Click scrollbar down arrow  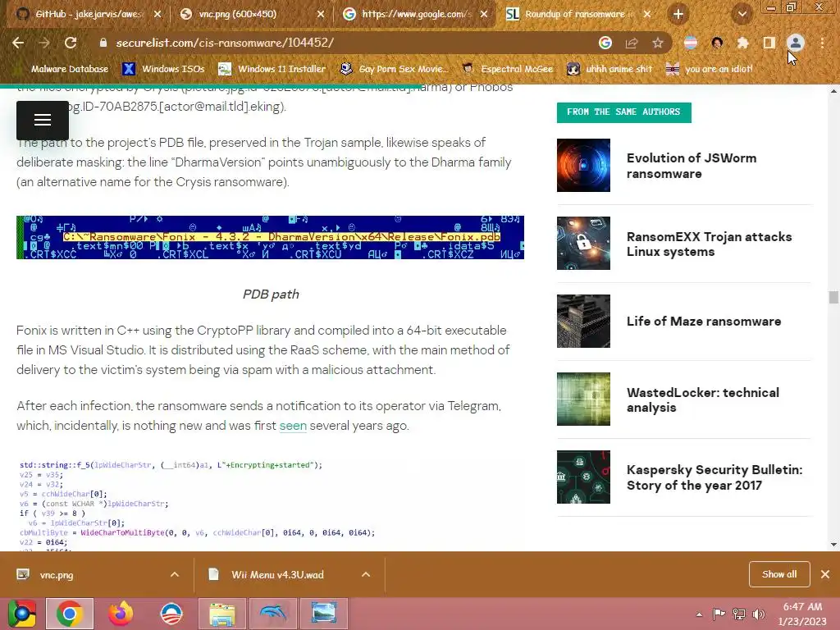click(833, 545)
